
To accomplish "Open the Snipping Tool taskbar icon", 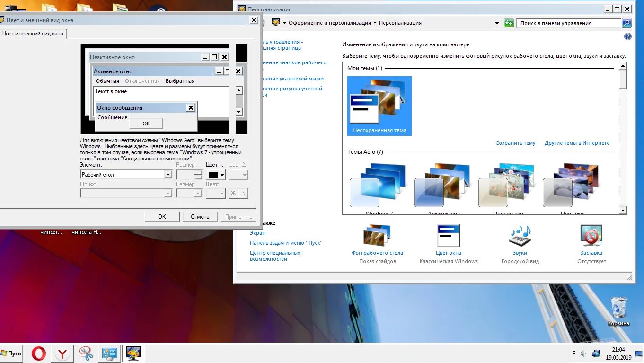I will 86,354.
